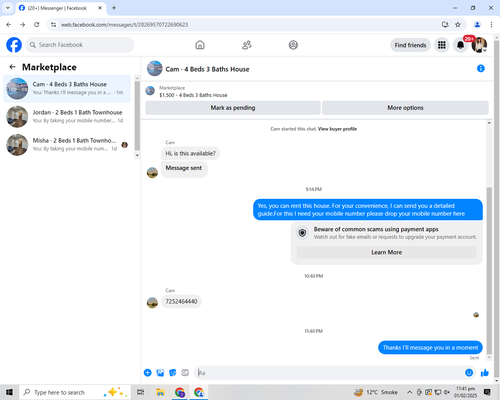The image size is (500, 400).
Task: View site information icon in address bar
Action: pos(53,24)
